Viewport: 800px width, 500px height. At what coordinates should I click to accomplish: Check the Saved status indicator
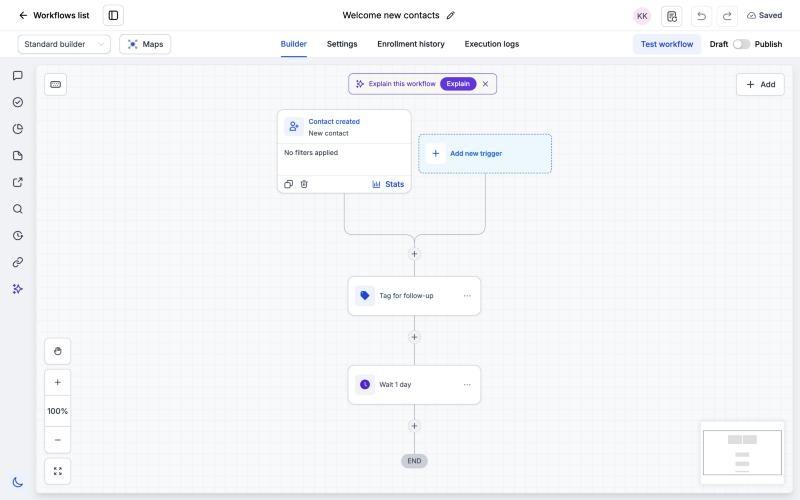(764, 15)
